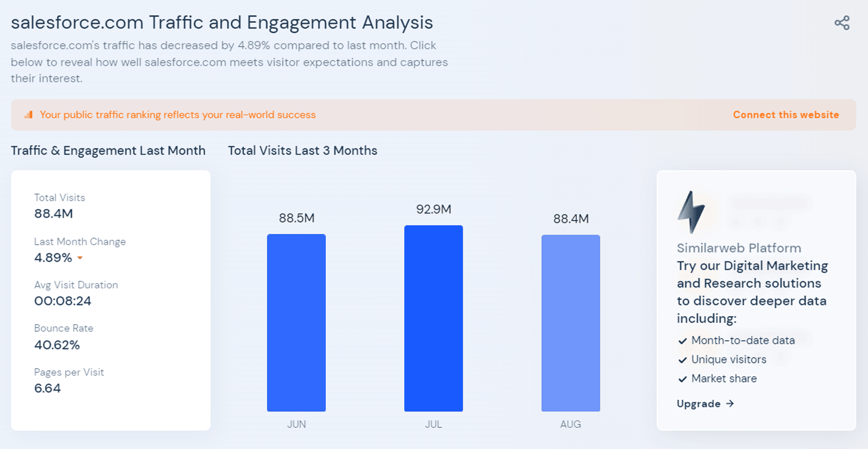Click the salesforce.com Traffic and Engagement Analysis title

point(222,23)
